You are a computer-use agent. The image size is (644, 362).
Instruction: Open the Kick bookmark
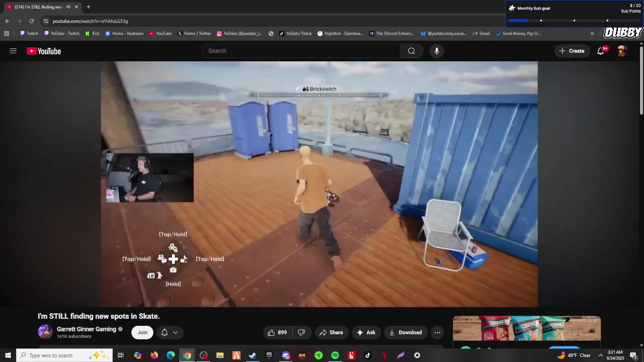pyautogui.click(x=92, y=34)
